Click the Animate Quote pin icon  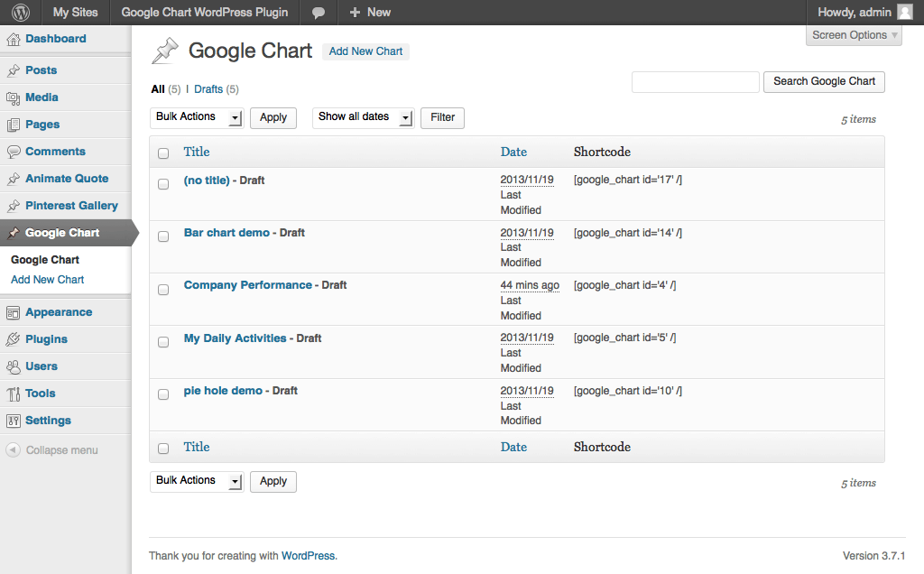pos(13,180)
